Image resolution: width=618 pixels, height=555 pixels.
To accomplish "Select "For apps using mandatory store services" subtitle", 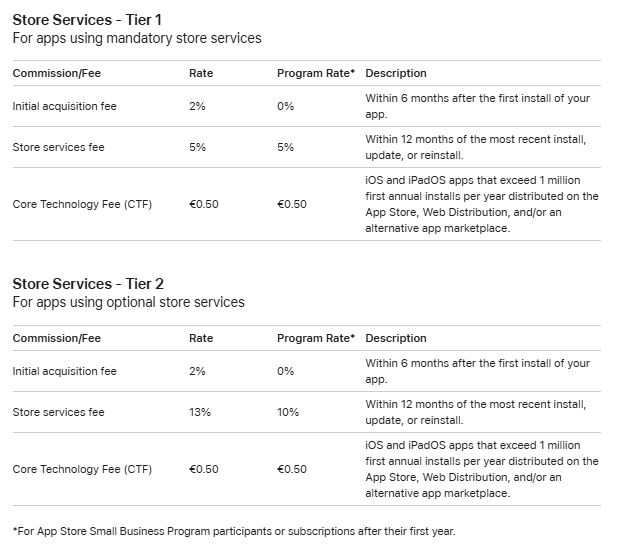I will point(136,38).
